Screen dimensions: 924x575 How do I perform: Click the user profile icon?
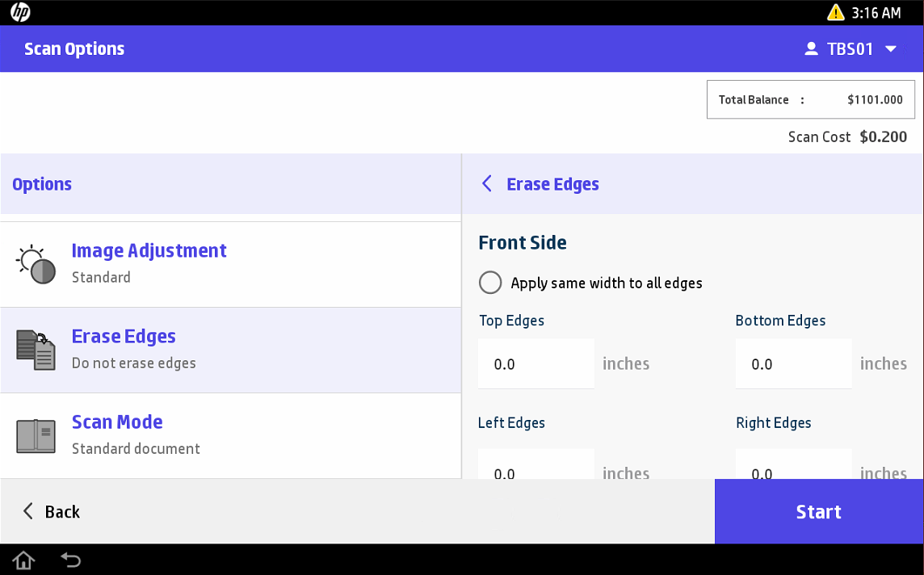point(811,49)
